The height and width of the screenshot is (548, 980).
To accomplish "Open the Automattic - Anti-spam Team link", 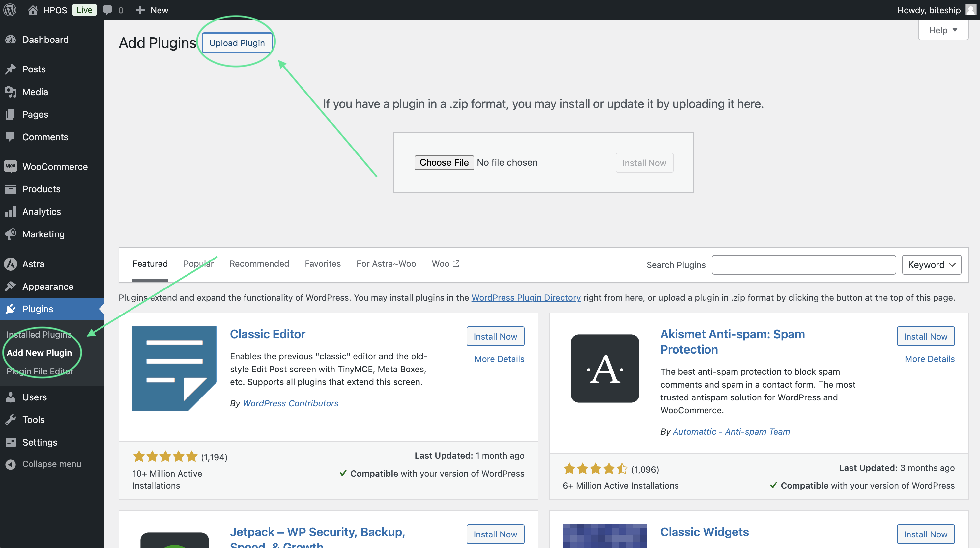I will click(x=731, y=432).
